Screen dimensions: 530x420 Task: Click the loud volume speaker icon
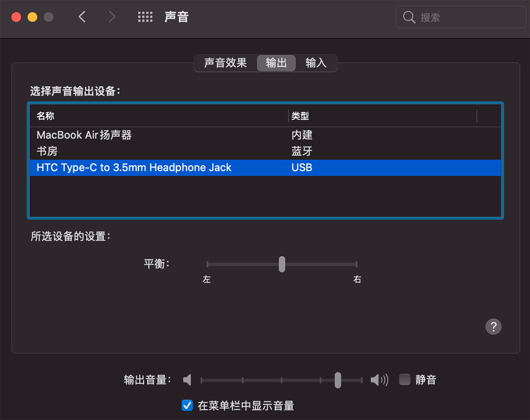pos(379,380)
